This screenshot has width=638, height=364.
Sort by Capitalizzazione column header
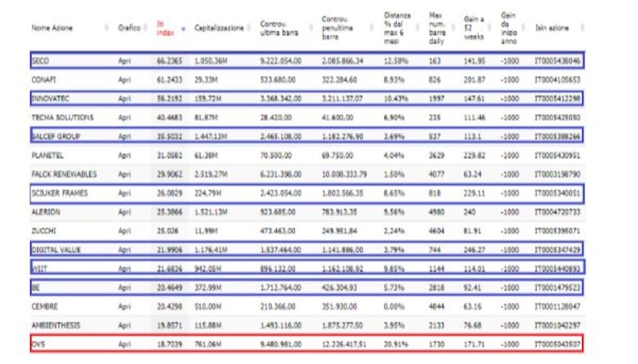pos(219,28)
